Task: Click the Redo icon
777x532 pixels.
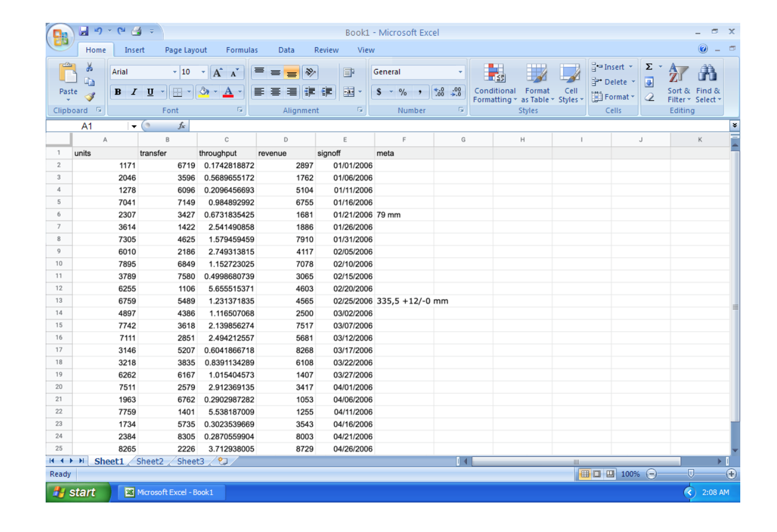Action: (121, 31)
